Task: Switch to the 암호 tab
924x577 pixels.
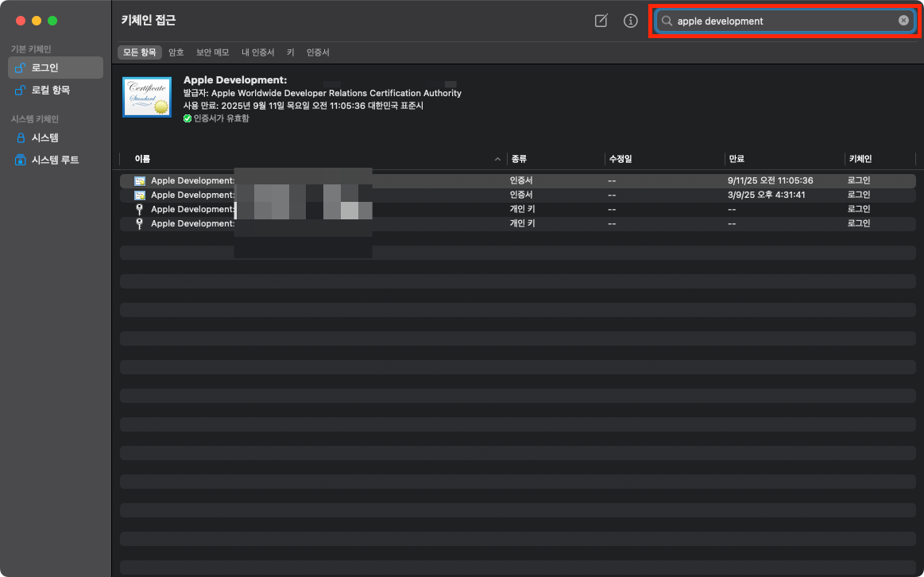Action: coord(176,52)
